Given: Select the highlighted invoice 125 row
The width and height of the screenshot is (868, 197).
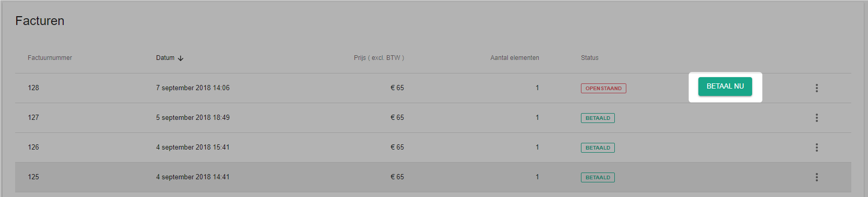Looking at the screenshot, I should [x=433, y=177].
